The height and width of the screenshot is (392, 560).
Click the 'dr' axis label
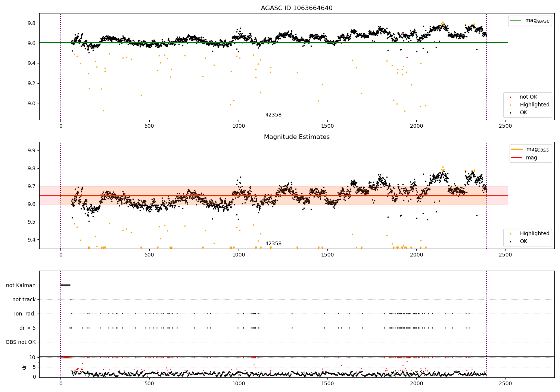(x=24, y=367)
